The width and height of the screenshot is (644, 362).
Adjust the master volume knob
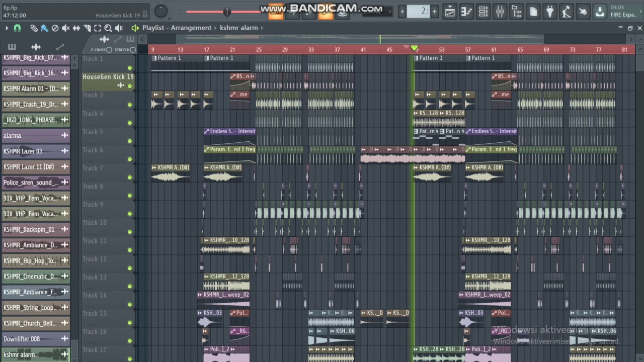point(161,11)
